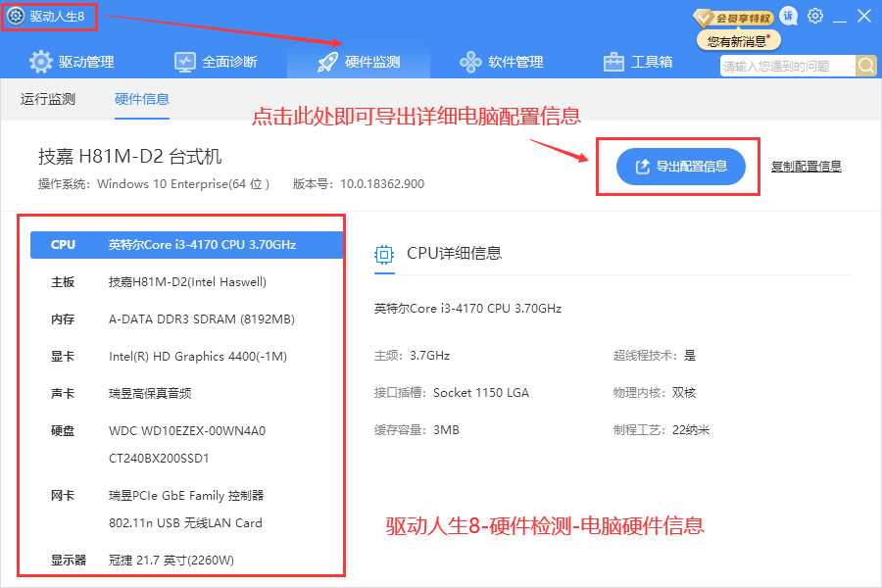This screenshot has width=882, height=588.
Task: Select the 显示器 冠捷 21.7 英寸 row
Action: [186, 561]
